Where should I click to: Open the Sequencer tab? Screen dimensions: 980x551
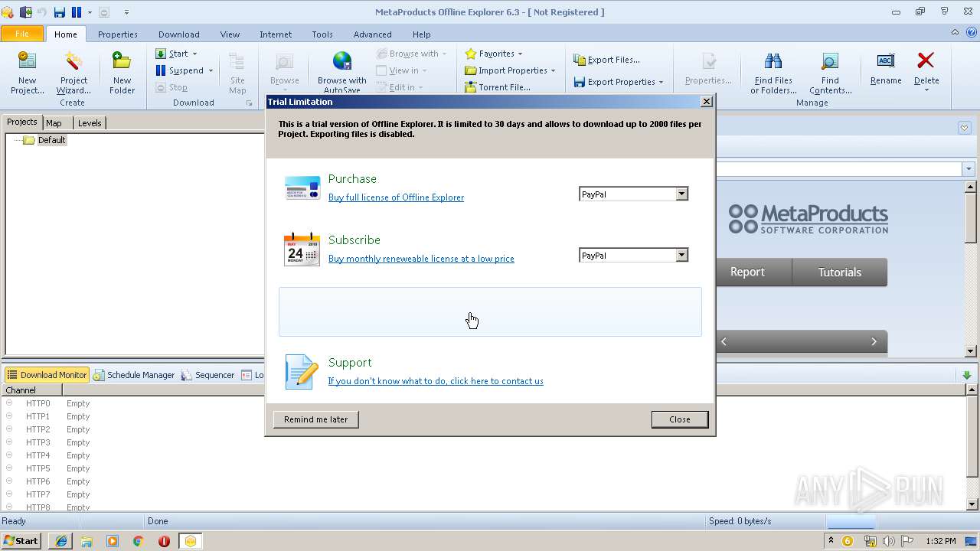pyautogui.click(x=207, y=375)
